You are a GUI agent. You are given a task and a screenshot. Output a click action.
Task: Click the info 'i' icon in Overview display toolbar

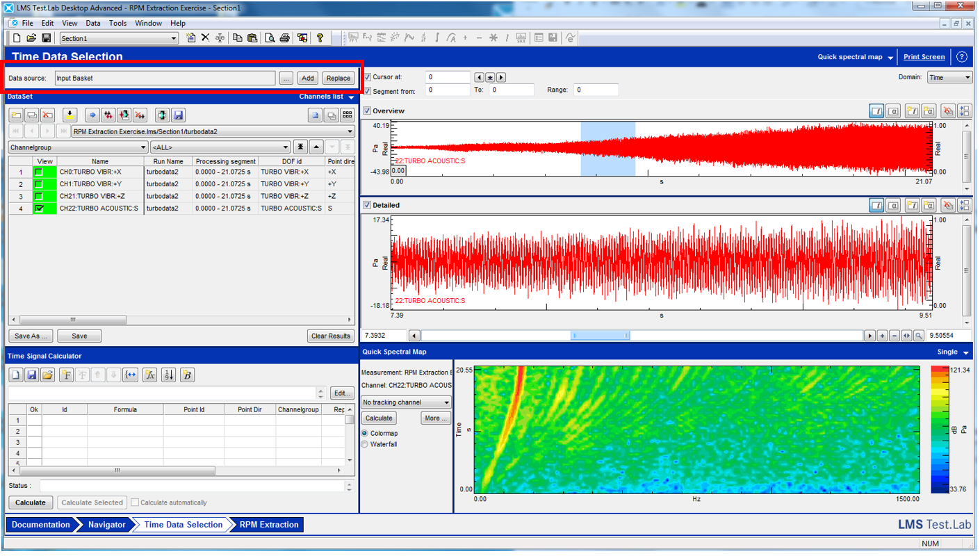tap(876, 111)
